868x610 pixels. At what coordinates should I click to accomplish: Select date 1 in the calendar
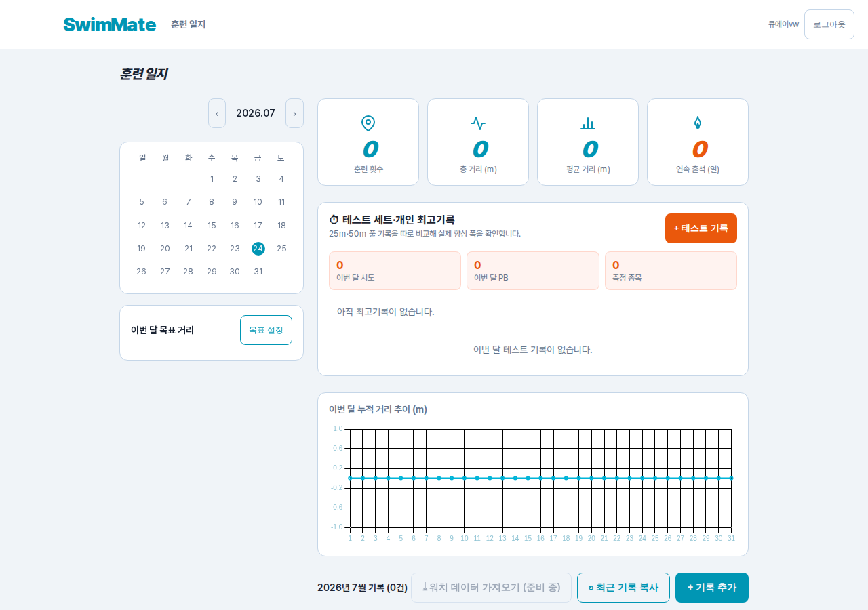click(x=212, y=179)
